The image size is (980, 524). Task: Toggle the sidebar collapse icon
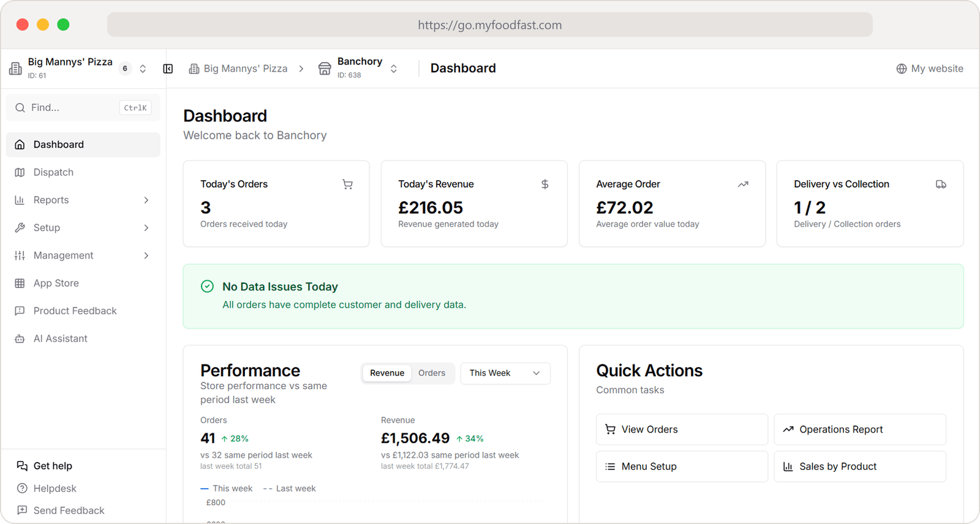tap(168, 69)
